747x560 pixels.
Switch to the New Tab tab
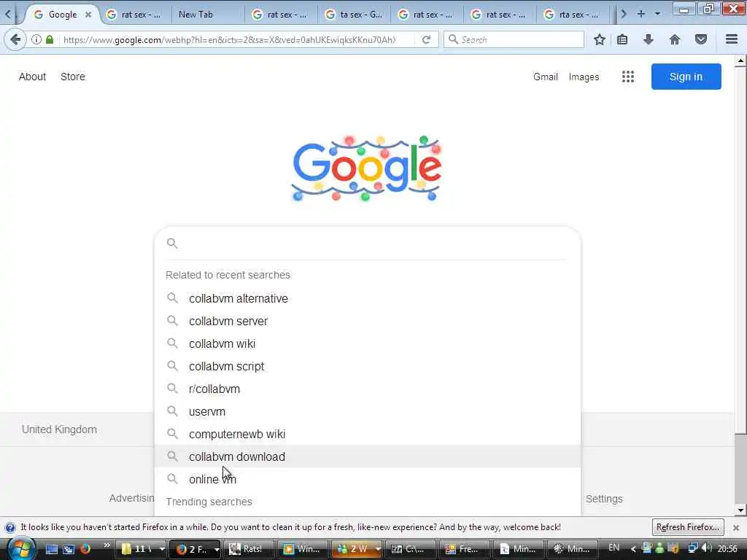[208, 15]
